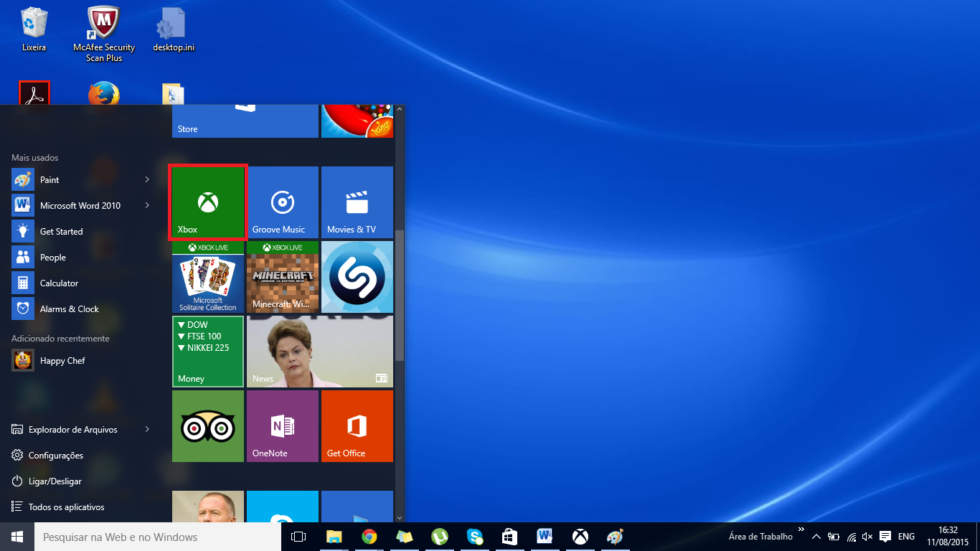Image resolution: width=980 pixels, height=551 pixels.
Task: Open uTorrent from the taskbar
Action: click(439, 537)
